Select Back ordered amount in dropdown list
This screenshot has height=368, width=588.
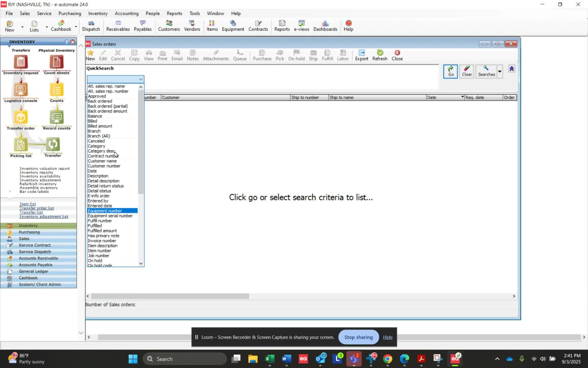107,111
